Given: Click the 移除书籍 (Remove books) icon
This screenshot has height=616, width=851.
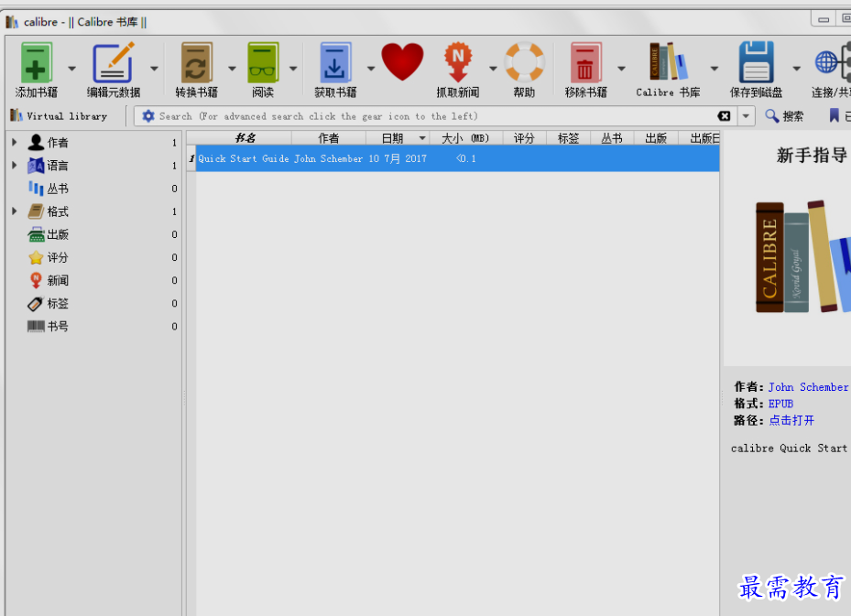Looking at the screenshot, I should click(585, 63).
